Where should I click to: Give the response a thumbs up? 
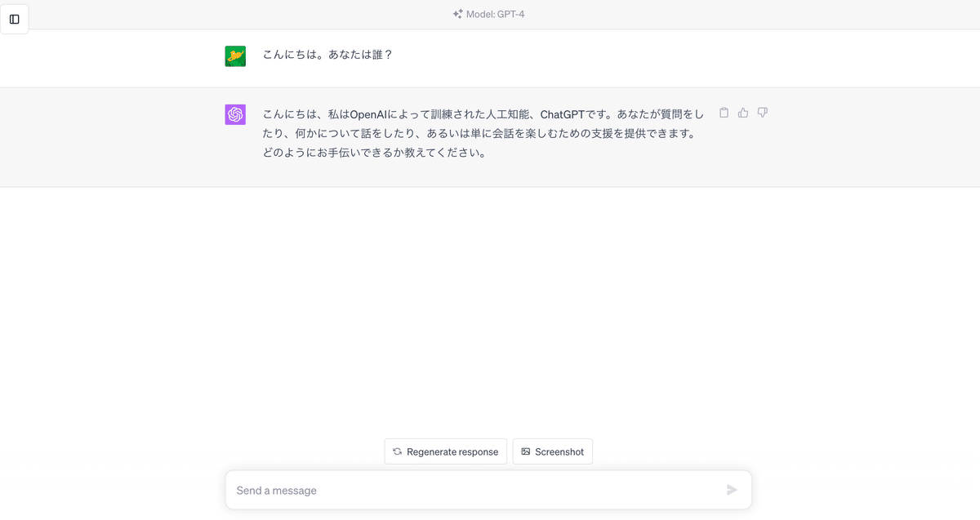click(x=743, y=113)
